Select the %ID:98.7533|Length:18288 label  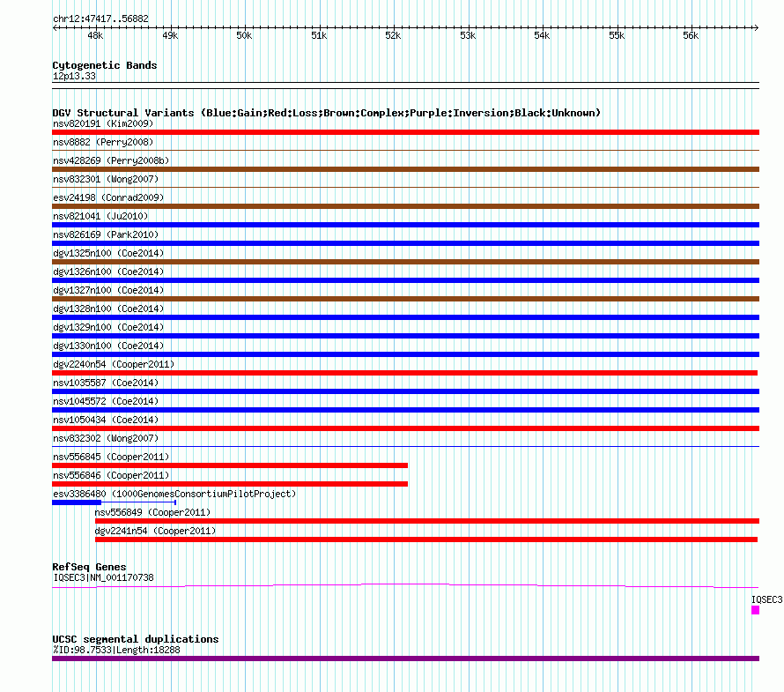(116, 650)
